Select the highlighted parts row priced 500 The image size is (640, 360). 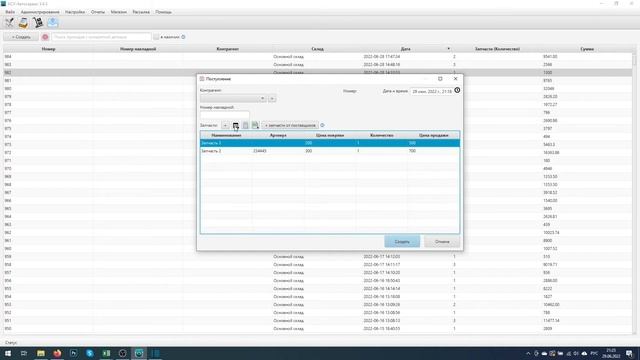click(x=330, y=143)
